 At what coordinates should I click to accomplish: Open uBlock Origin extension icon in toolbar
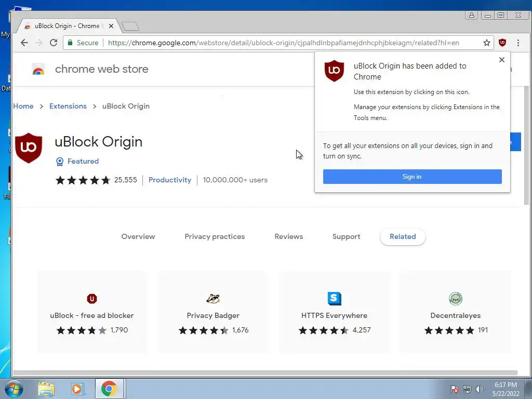click(502, 43)
